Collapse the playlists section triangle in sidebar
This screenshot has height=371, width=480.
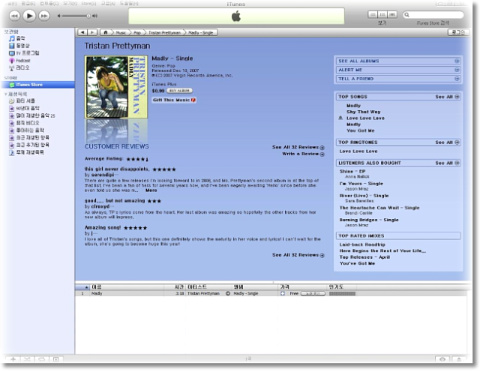[6, 94]
